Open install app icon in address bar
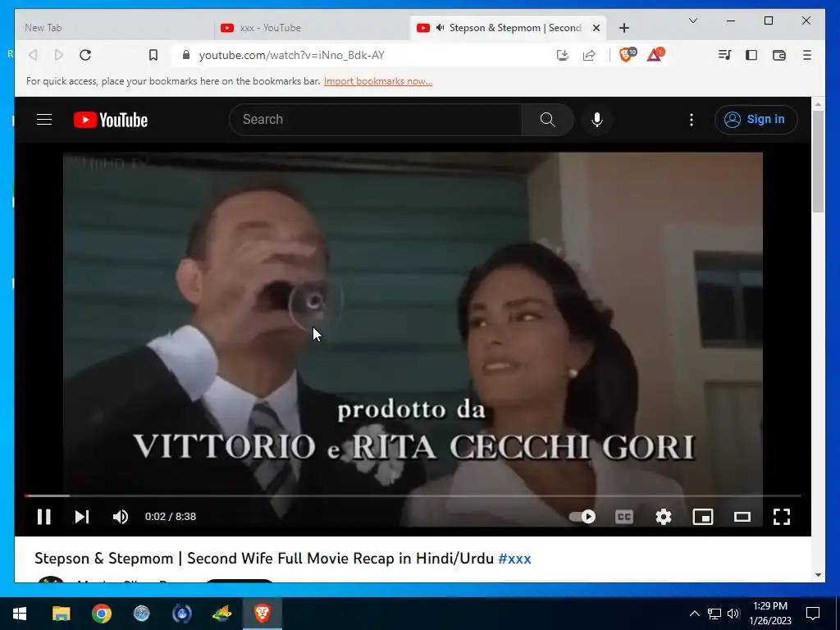Image resolution: width=840 pixels, height=630 pixels. click(563, 55)
